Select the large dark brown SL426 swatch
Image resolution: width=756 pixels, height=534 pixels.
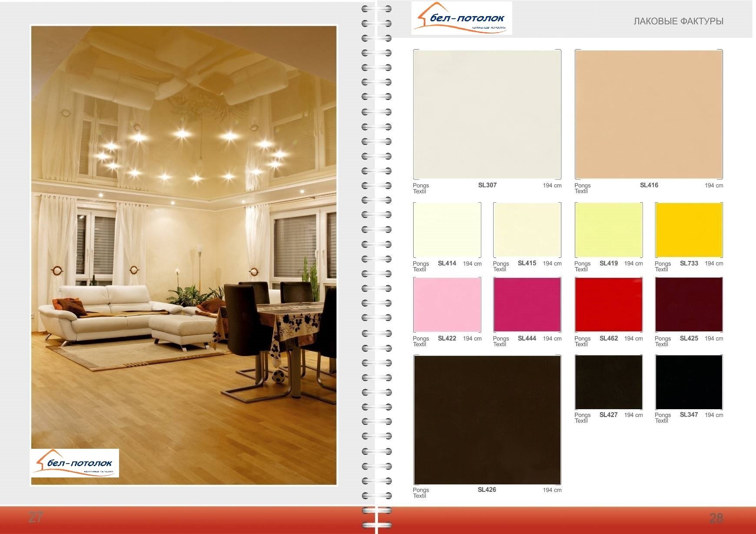[487, 420]
